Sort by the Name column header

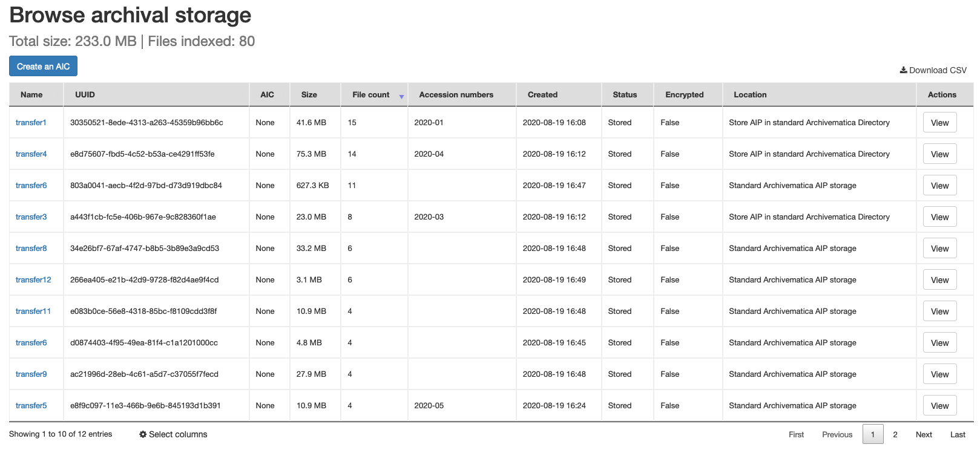(31, 94)
